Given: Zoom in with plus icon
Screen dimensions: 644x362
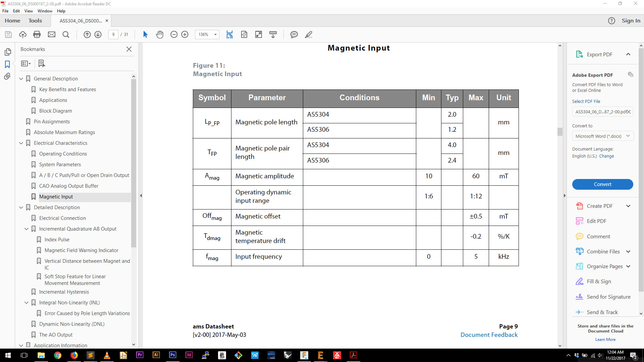Looking at the screenshot, I should (185, 35).
